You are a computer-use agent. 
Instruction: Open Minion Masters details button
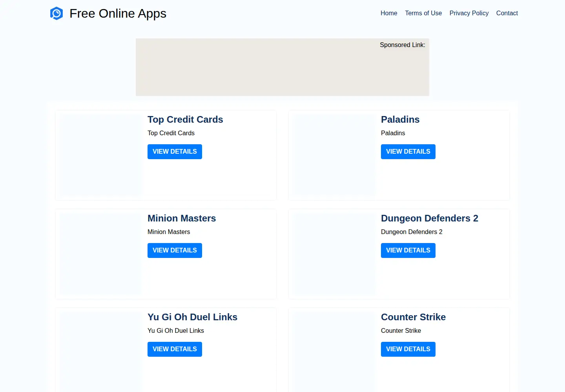tap(175, 250)
